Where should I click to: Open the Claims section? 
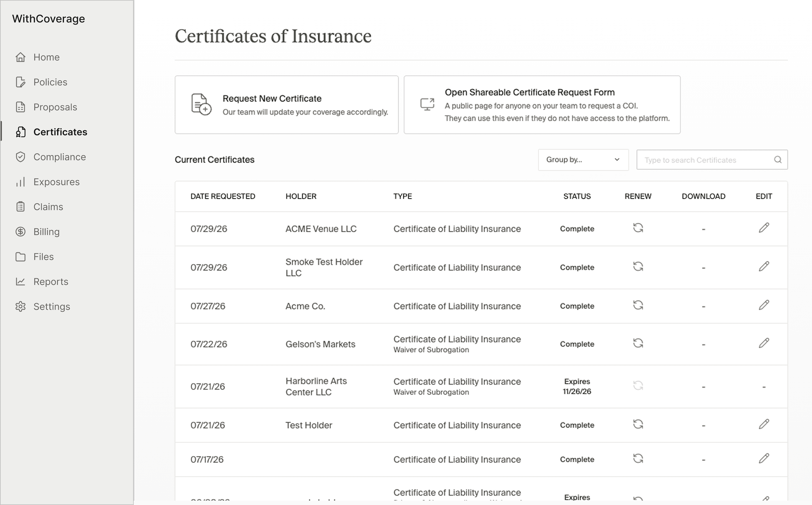click(48, 207)
